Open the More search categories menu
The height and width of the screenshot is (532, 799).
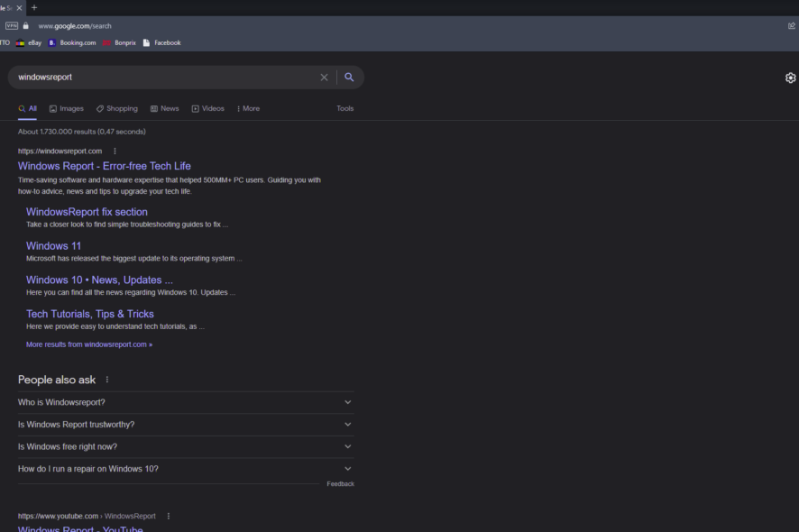[x=248, y=108]
